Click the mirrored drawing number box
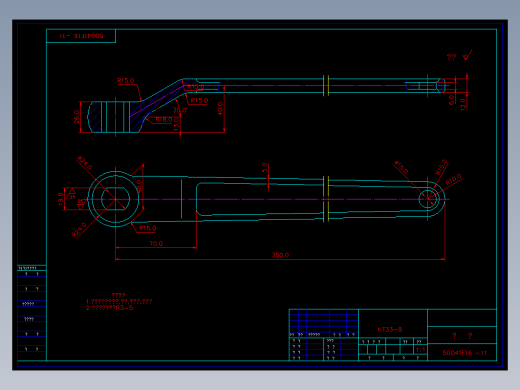The height and width of the screenshot is (390, 520). (x=81, y=36)
